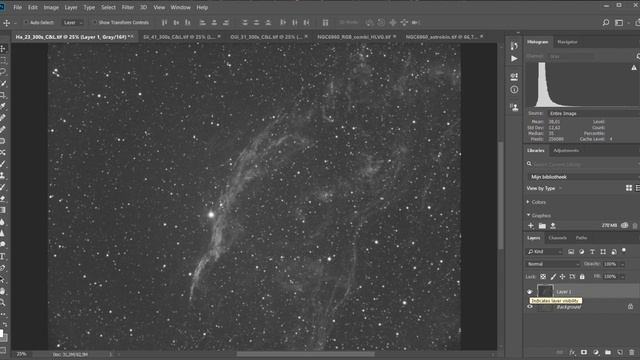The width and height of the screenshot is (640, 360).
Task: Open the Window menu
Action: pos(180,7)
